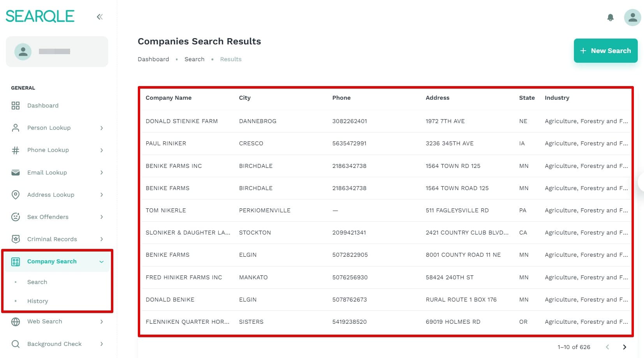This screenshot has height=358, width=644.
Task: Click DONALD BENIKE company name
Action: [170, 300]
